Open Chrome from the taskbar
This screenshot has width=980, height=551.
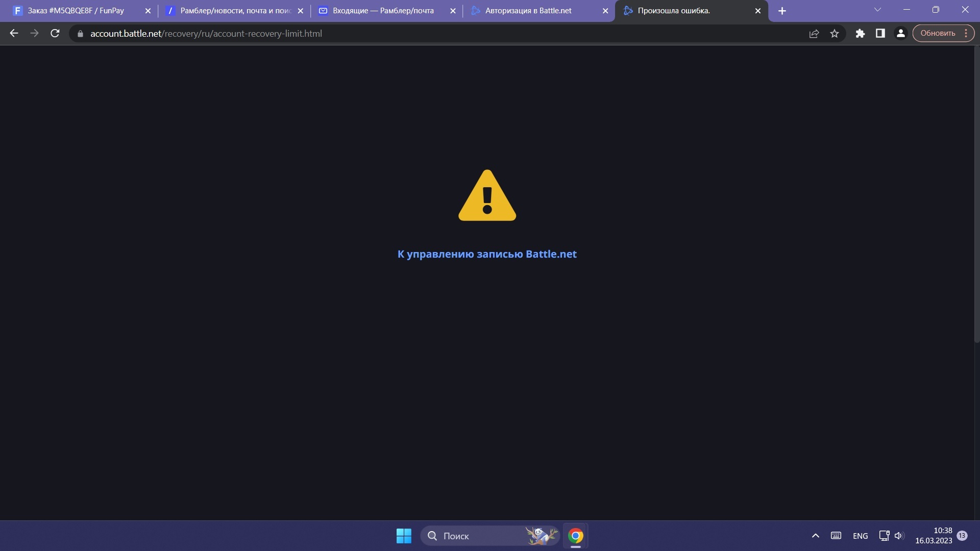point(576,536)
